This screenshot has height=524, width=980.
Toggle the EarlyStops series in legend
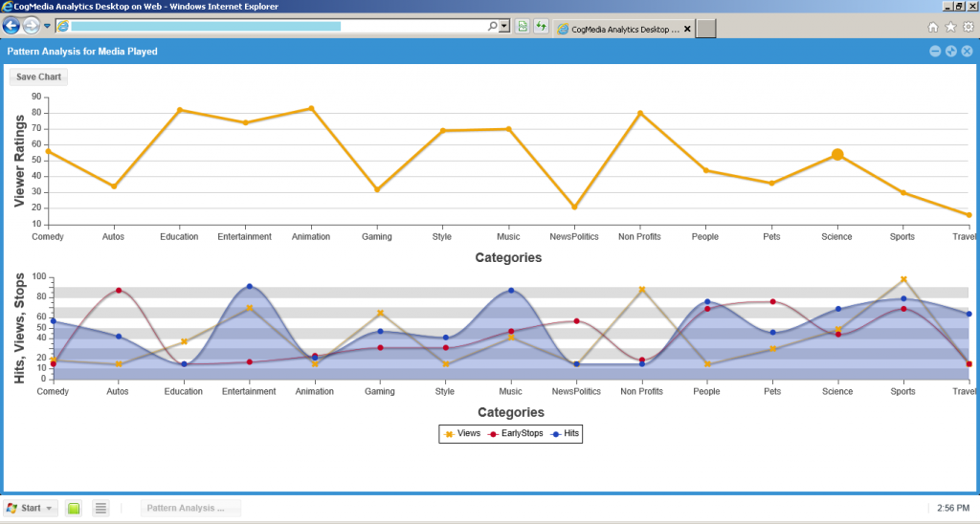(516, 433)
